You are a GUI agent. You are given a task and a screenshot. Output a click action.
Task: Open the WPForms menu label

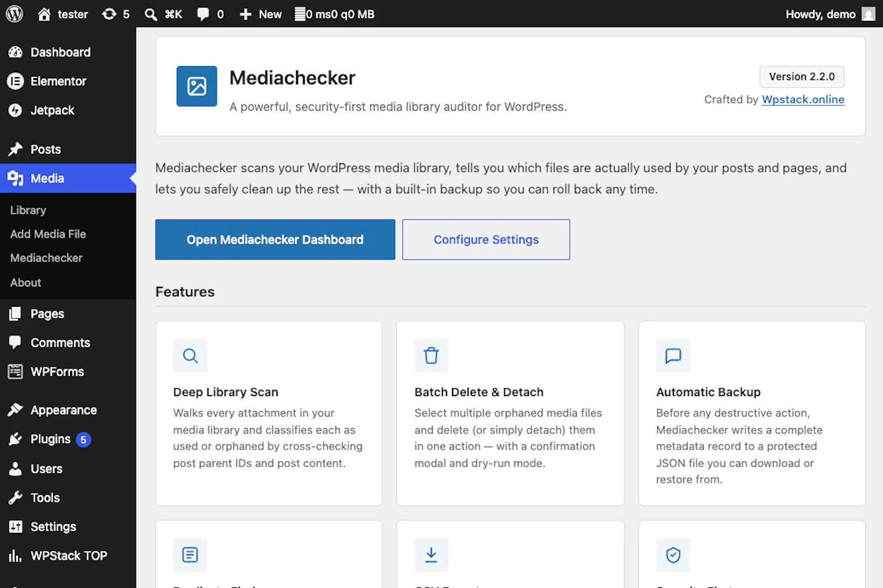pyautogui.click(x=57, y=372)
